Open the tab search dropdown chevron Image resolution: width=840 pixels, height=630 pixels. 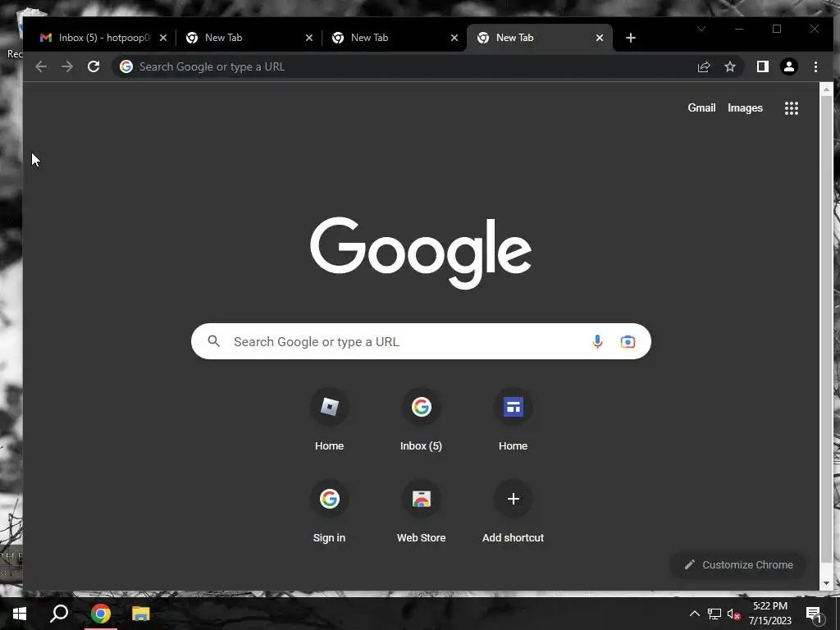click(x=701, y=29)
